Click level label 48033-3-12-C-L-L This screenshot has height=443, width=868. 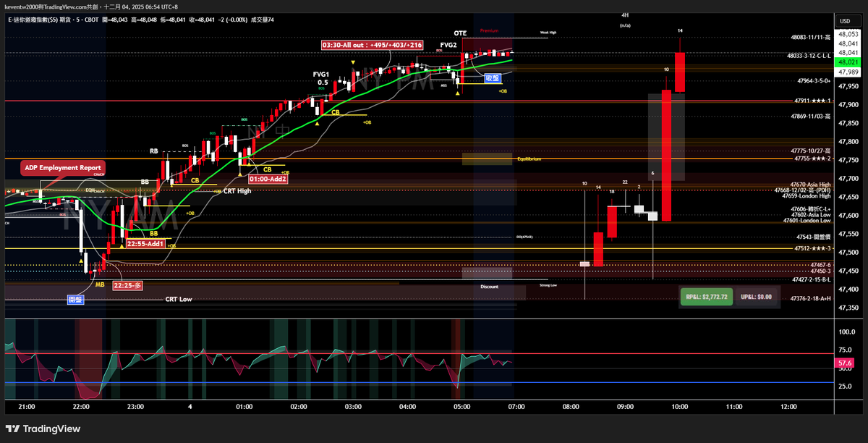pos(809,54)
